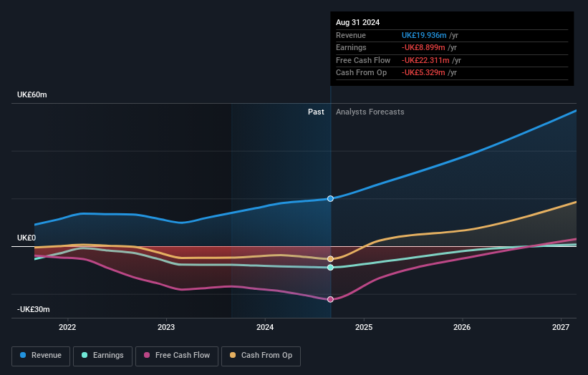This screenshot has height=375, width=588.
Task: Click the UK£60m y-axis label
Action: coord(32,94)
